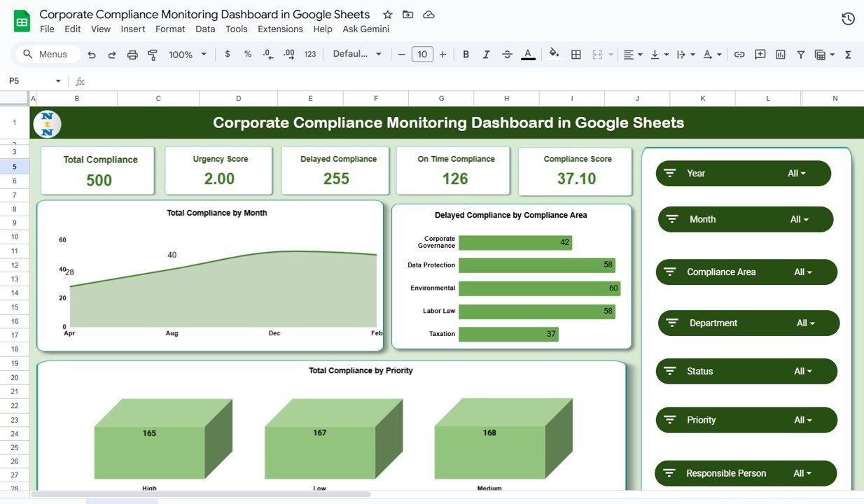The width and height of the screenshot is (864, 504).
Task: Open the Data menu
Action: coord(205,29)
